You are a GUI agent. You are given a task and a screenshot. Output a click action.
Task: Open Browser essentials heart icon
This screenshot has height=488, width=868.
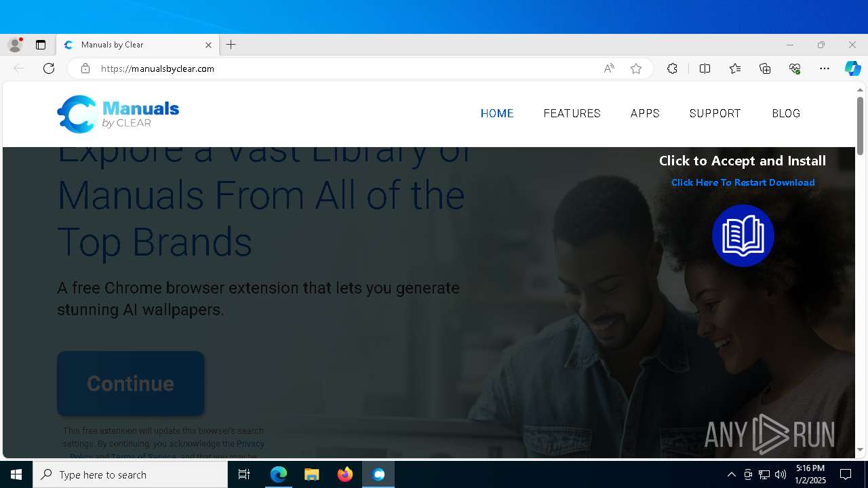[x=795, y=68]
